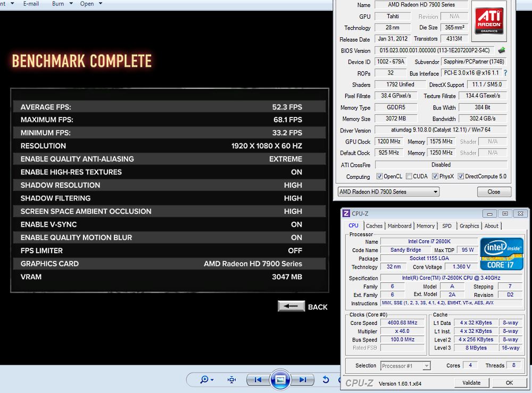Click the maximum FPS value 68.1 FPS
Viewport: 532px width, 393px height.
click(x=288, y=120)
